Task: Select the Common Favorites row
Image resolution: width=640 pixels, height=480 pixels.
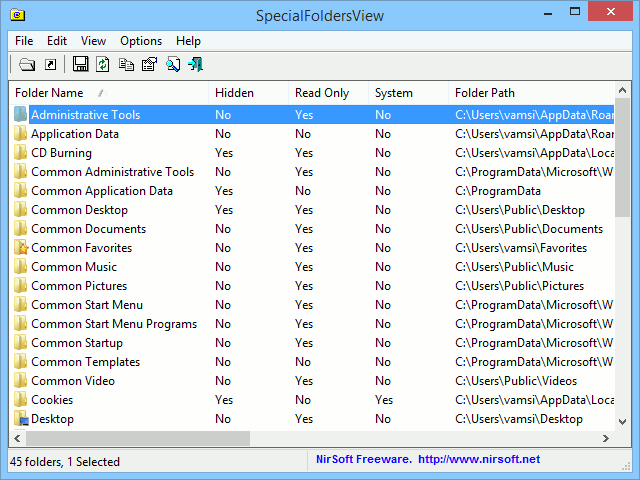Action: click(312, 248)
